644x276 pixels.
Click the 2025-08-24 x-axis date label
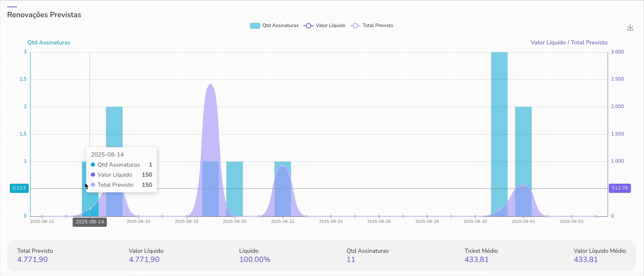(x=331, y=221)
